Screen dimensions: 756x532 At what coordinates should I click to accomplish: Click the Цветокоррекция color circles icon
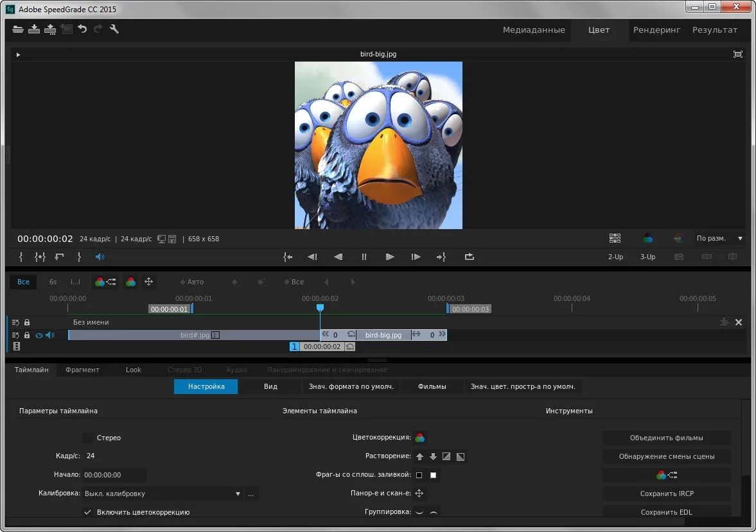(420, 438)
